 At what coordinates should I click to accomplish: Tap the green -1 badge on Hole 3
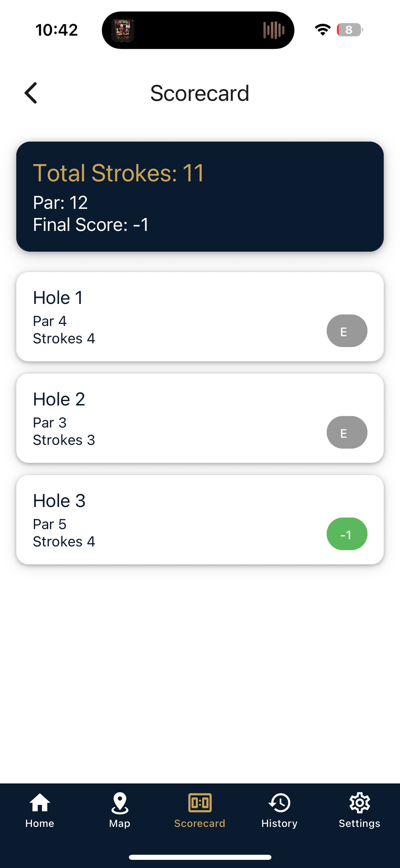(x=347, y=534)
